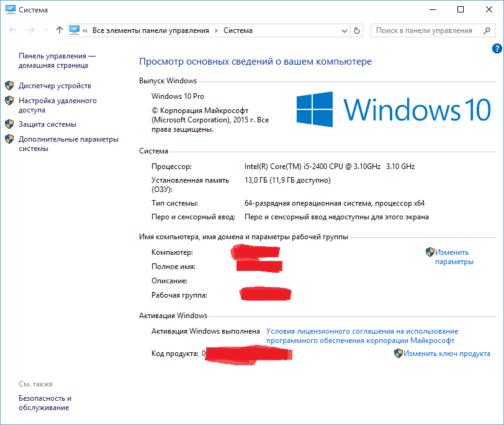The width and height of the screenshot is (504, 425).
Task: Click heading 'Просмотр основных сведений о вашем компьютере'
Action: [x=255, y=62]
